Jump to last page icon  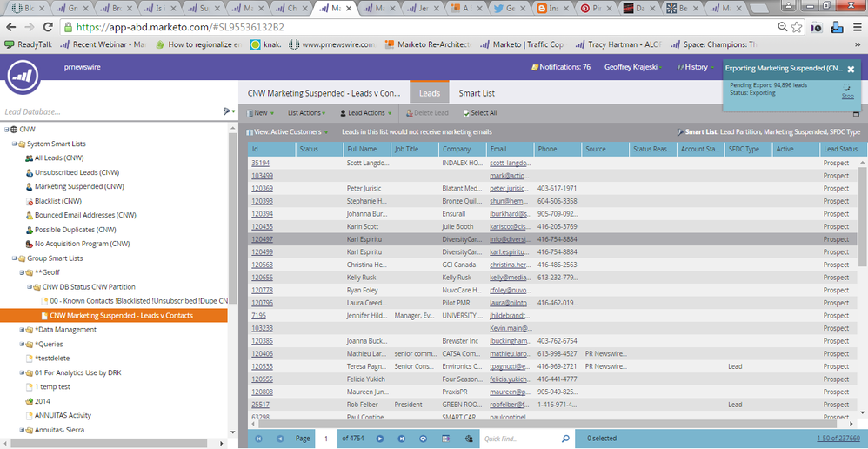pyautogui.click(x=401, y=439)
